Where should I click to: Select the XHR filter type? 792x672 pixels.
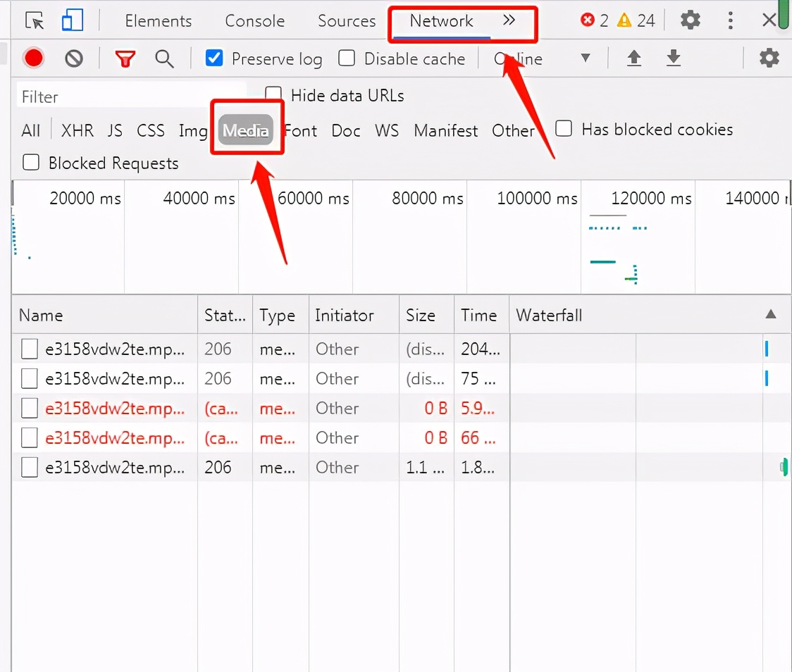(x=78, y=130)
